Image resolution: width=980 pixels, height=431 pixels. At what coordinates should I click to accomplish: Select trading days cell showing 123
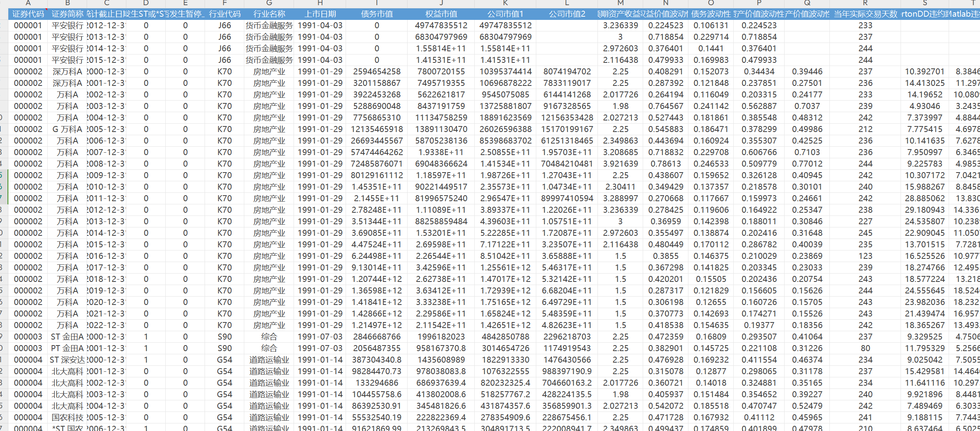click(x=865, y=256)
